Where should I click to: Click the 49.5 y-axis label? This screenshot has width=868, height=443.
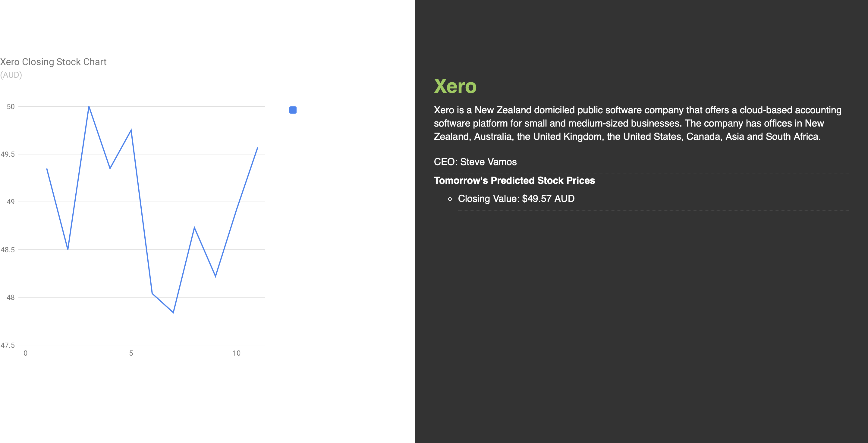[x=8, y=154]
